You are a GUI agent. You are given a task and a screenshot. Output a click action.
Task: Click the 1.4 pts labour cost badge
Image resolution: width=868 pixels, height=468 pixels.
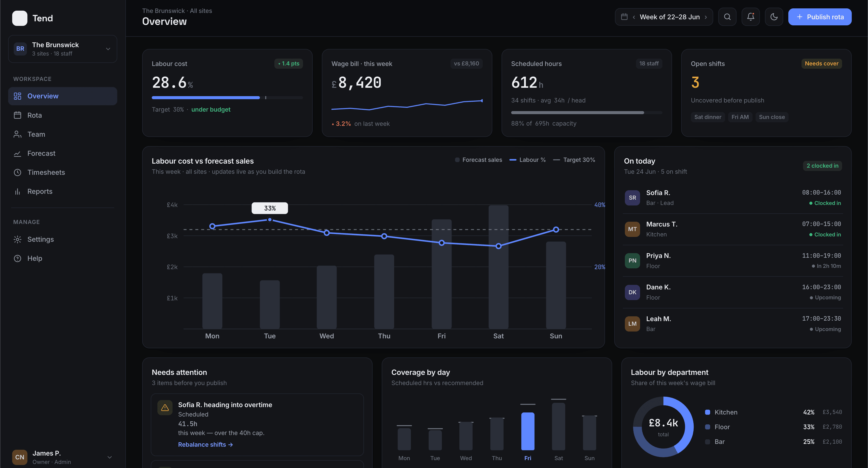click(x=288, y=63)
